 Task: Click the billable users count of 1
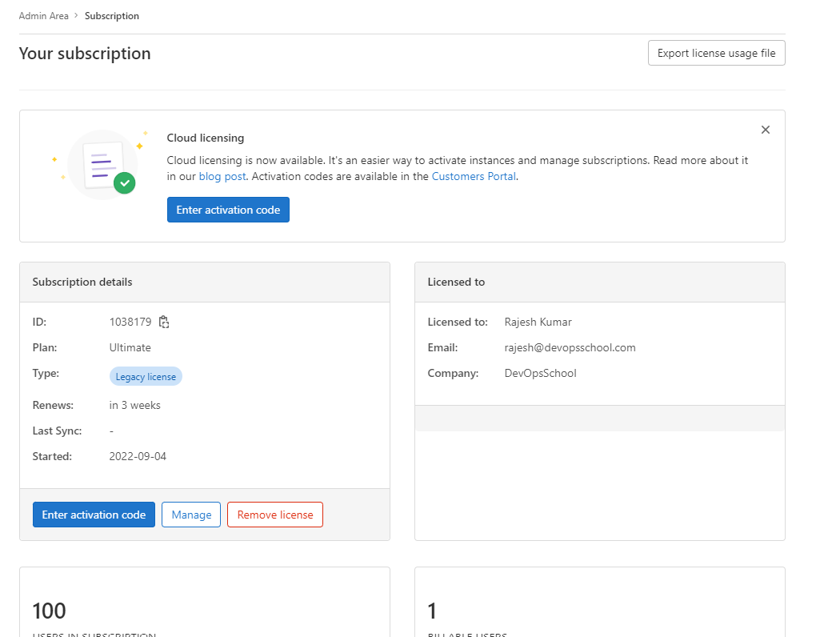pyautogui.click(x=433, y=611)
